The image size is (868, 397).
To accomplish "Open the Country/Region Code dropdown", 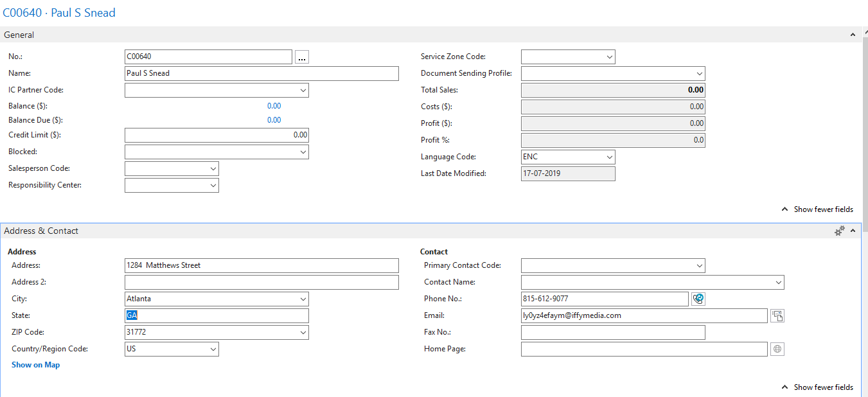I will pyautogui.click(x=212, y=348).
